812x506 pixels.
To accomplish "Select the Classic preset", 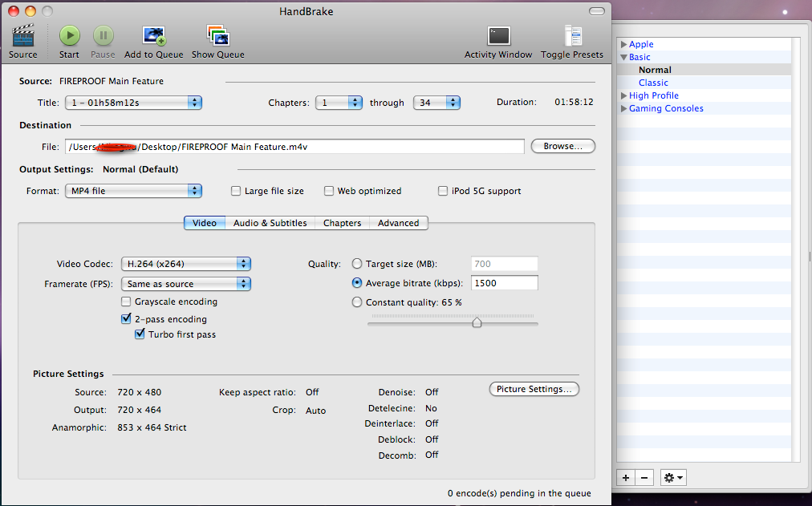I will pos(653,83).
